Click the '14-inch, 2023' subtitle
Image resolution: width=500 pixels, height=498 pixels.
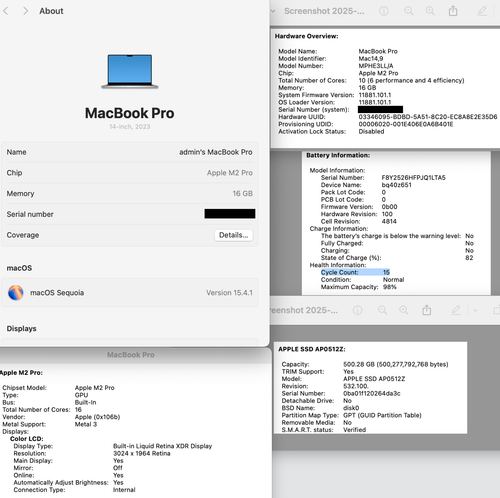[x=130, y=127]
